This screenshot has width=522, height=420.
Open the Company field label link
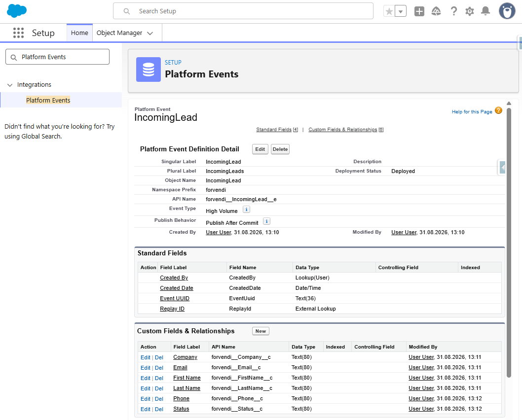pos(185,357)
